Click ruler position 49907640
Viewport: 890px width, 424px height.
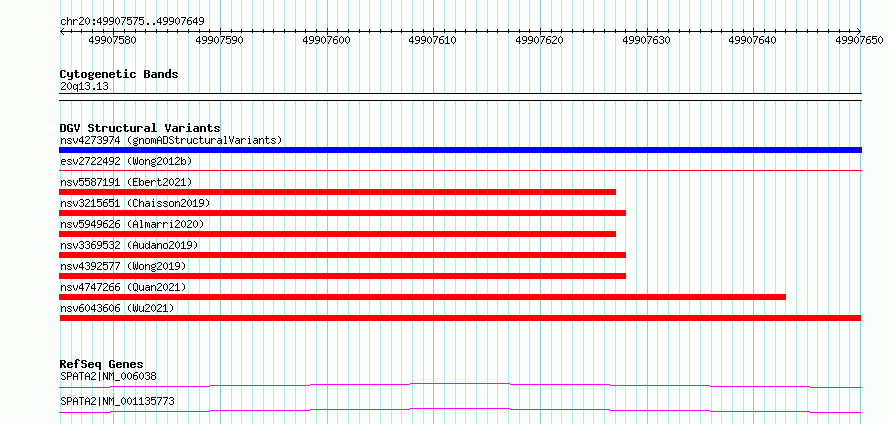[x=753, y=40]
